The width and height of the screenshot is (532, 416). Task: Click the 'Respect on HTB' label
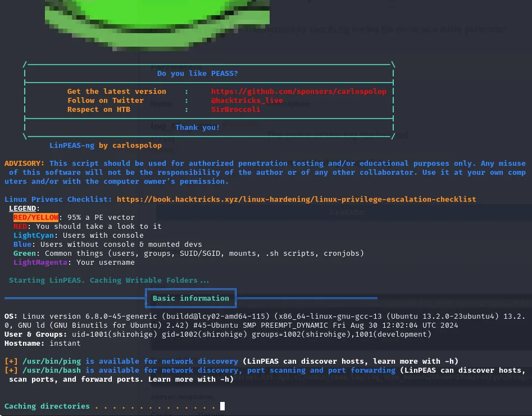coord(99,110)
